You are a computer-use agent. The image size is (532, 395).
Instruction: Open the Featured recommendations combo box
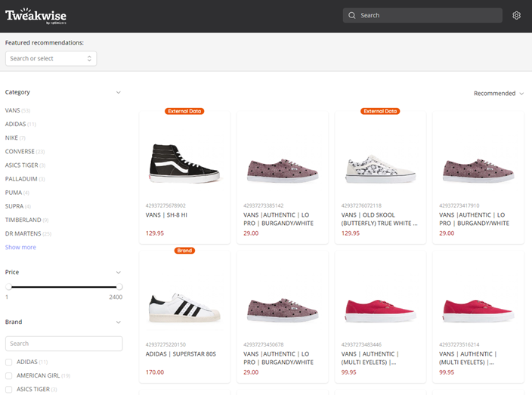[51, 58]
